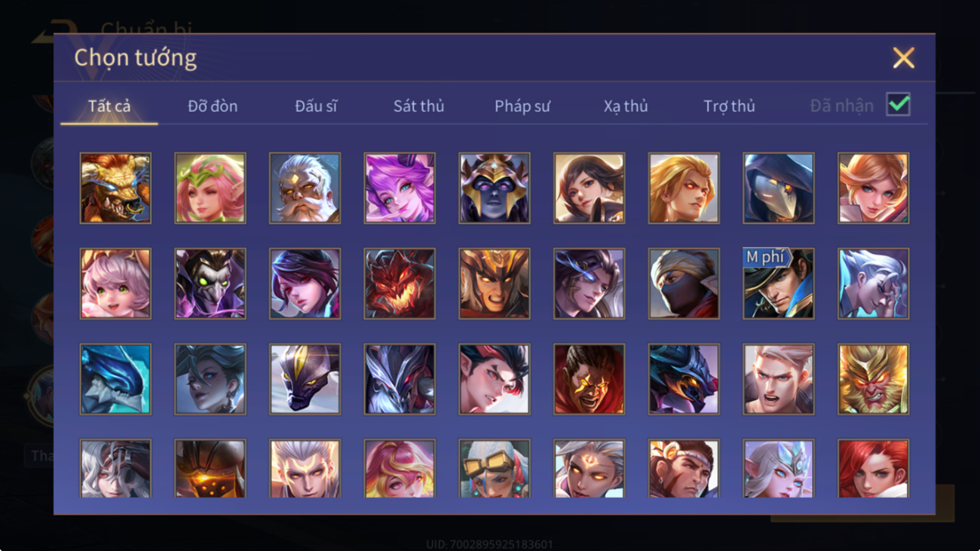Pick the golden monkey king hero portrait

(873, 379)
